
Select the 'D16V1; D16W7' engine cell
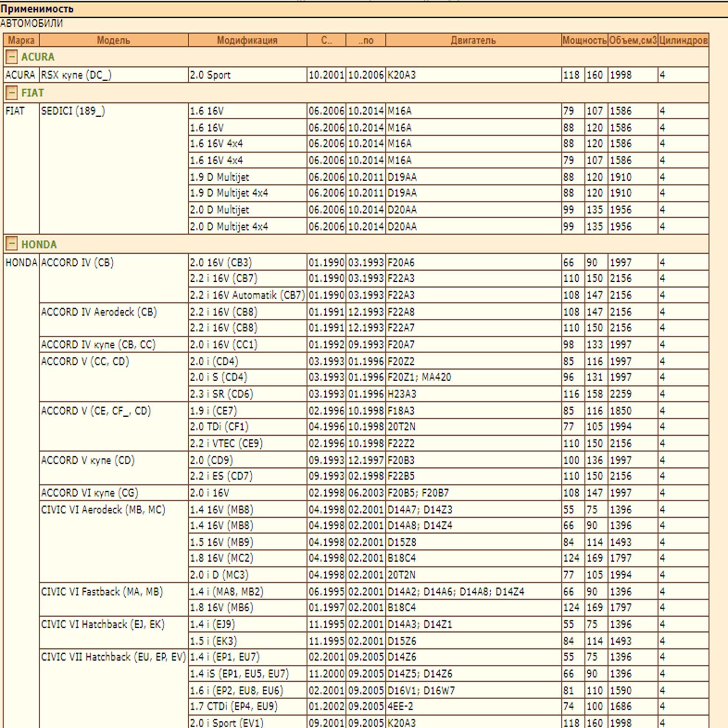[x=473, y=690]
